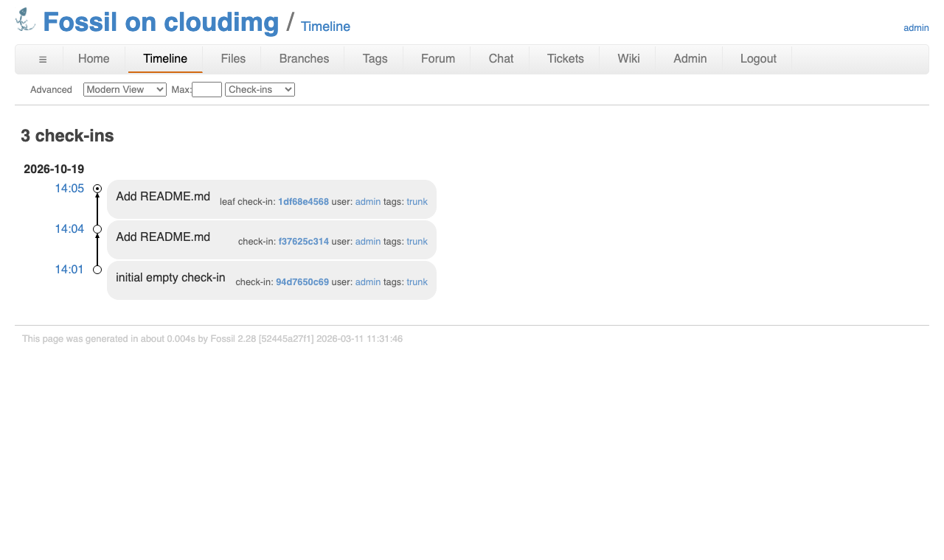Click the 'Fossil on cloudimg' title text
Screen dimensions: 944x560
pos(161,22)
